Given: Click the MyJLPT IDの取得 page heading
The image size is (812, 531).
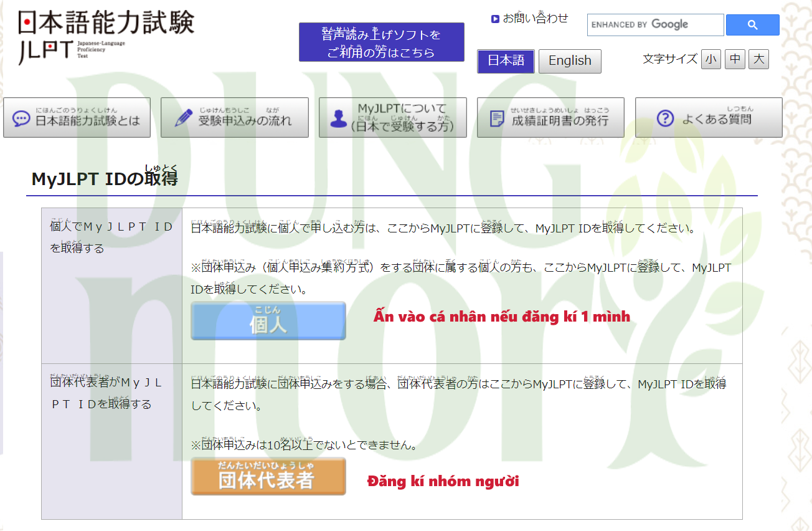Looking at the screenshot, I should click(x=105, y=179).
